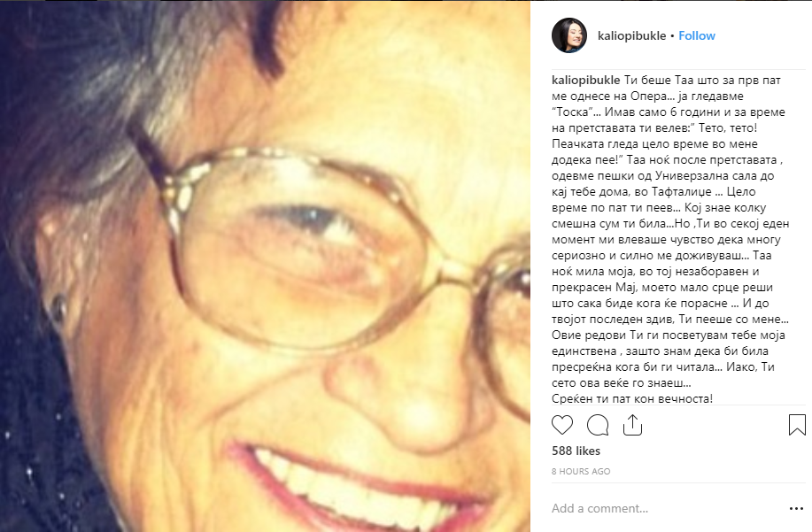The image size is (812, 532).
Task: Share the post using share icon
Action: pos(632,425)
